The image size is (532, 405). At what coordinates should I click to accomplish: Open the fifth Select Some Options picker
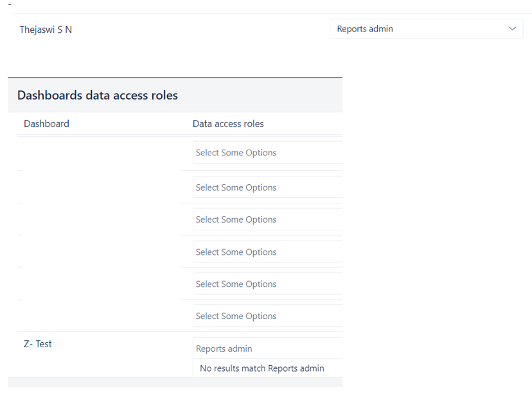267,283
